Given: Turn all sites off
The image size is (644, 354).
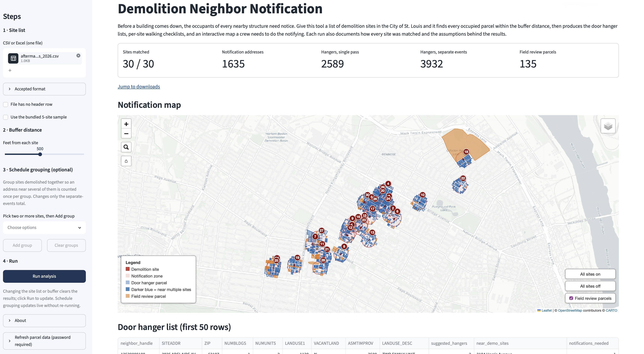Looking at the screenshot, I should click(590, 286).
